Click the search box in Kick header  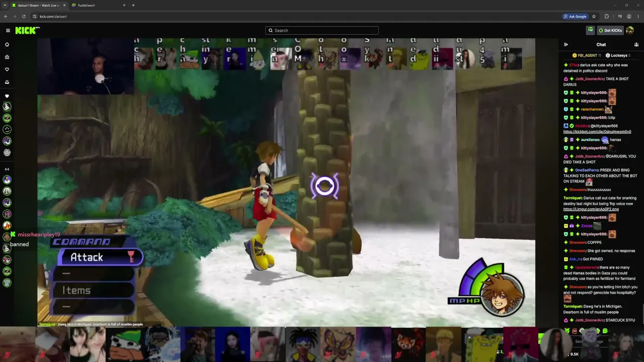pos(322,30)
